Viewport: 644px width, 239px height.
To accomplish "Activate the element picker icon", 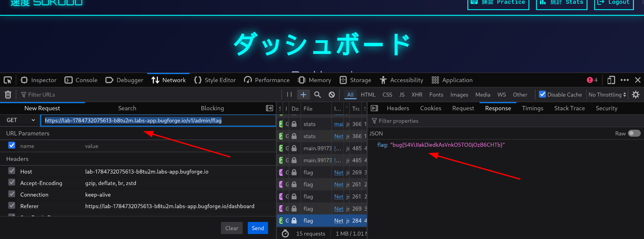I will tap(8, 80).
